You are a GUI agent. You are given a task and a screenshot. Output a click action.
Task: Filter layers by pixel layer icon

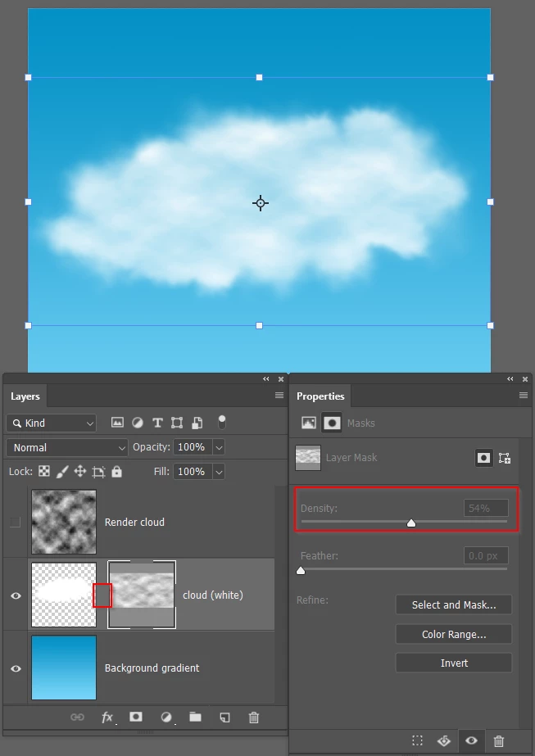pos(117,423)
